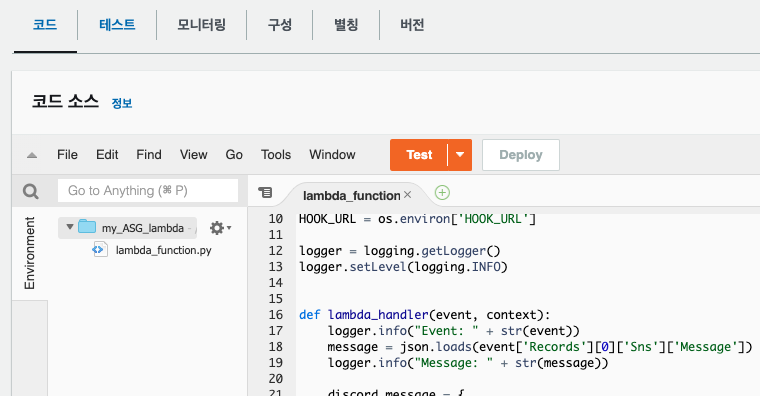Image resolution: width=760 pixels, height=396 pixels.
Task: Click the search magnifier icon
Action: (31, 191)
